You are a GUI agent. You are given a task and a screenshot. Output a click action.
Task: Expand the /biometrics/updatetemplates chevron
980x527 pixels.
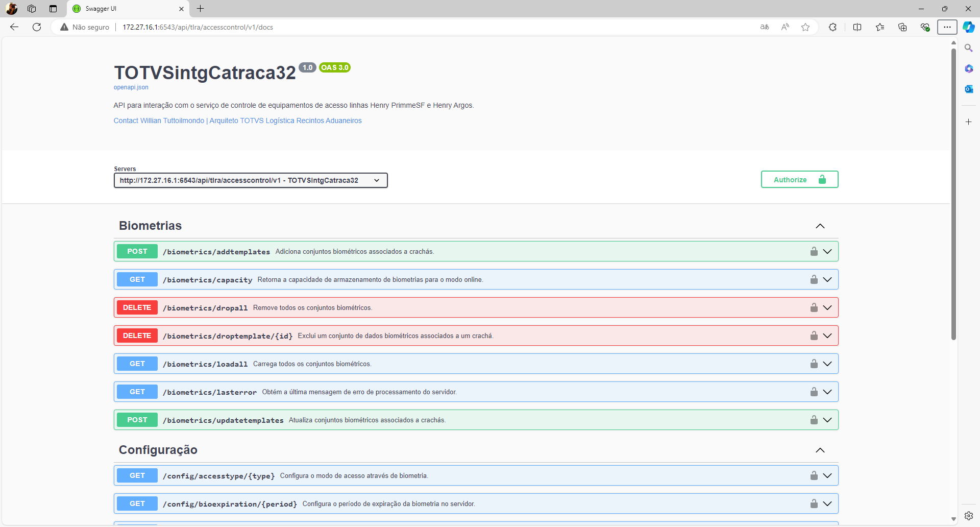827,420
